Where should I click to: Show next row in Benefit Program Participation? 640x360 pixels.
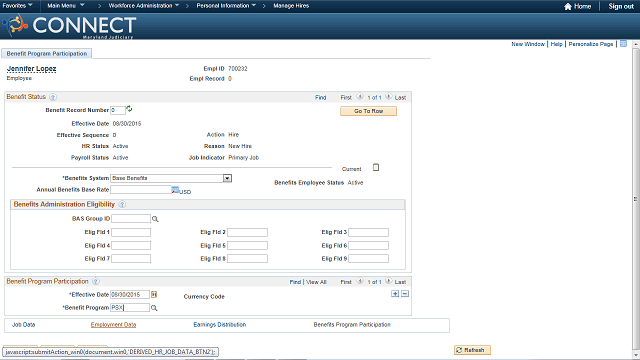[x=389, y=281]
